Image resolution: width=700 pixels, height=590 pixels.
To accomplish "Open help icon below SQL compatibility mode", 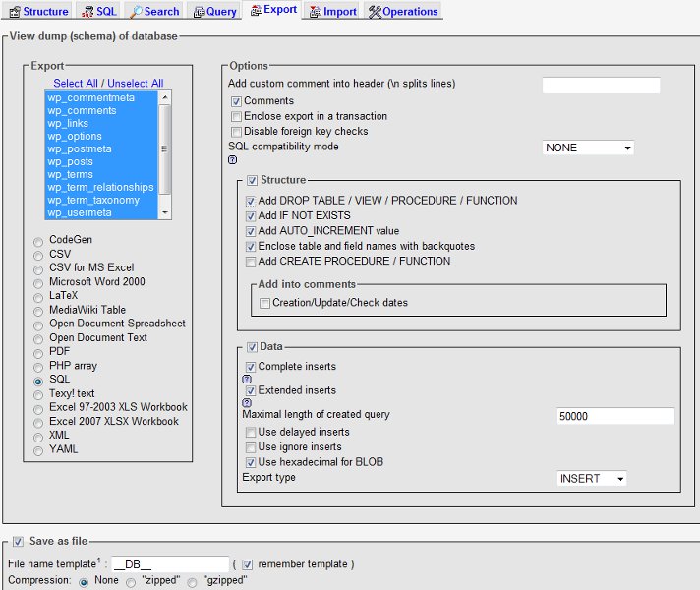I will (x=232, y=160).
